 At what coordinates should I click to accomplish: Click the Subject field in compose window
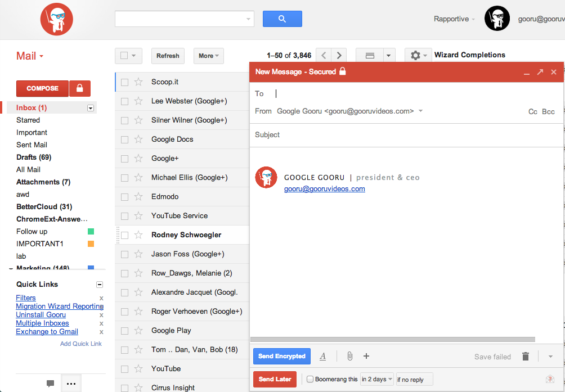[x=406, y=135]
